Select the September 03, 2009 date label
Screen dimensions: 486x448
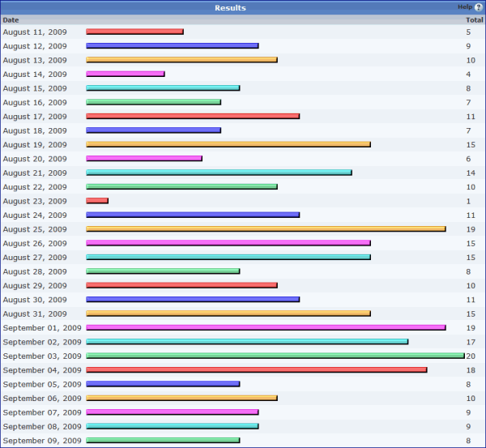pos(42,356)
